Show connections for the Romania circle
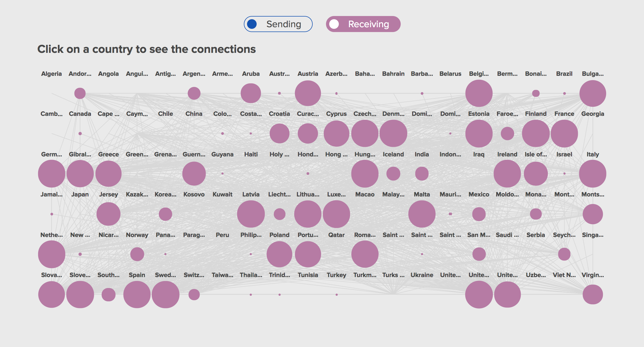This screenshot has height=347, width=644. click(x=365, y=254)
